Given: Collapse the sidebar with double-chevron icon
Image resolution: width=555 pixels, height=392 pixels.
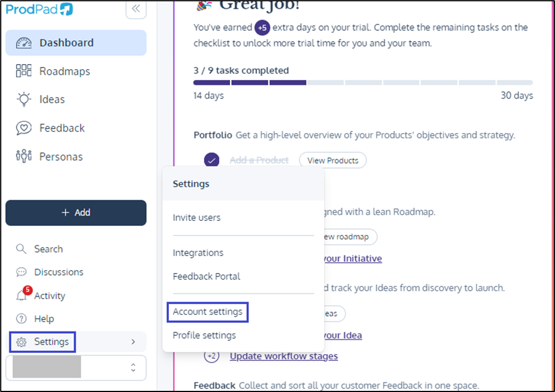Looking at the screenshot, I should pos(136,9).
